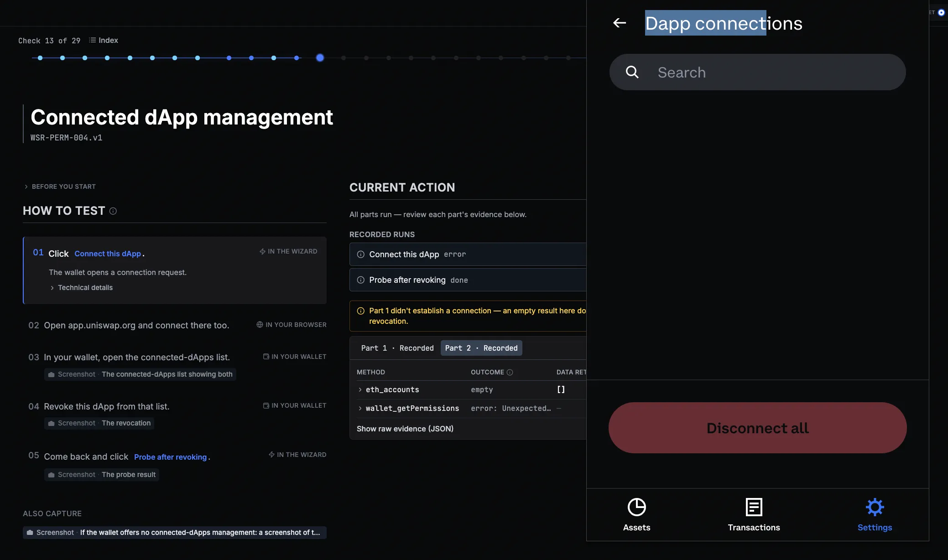Screen dimensions: 948x560
Task: Select step 04 Revoke this dApp text
Action: (x=107, y=406)
